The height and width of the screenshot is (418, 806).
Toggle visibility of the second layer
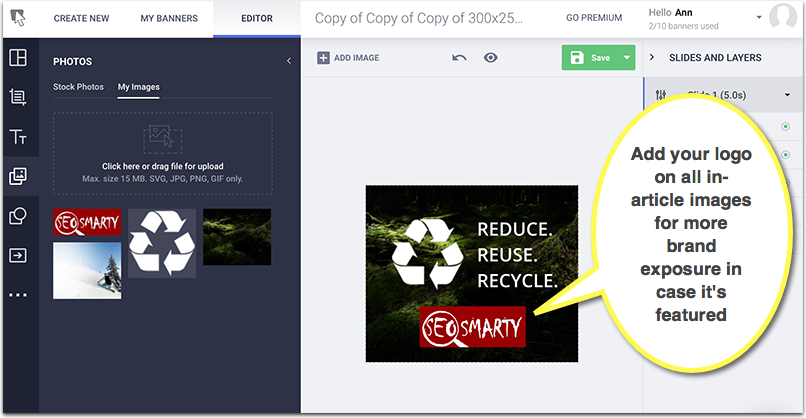tap(786, 155)
